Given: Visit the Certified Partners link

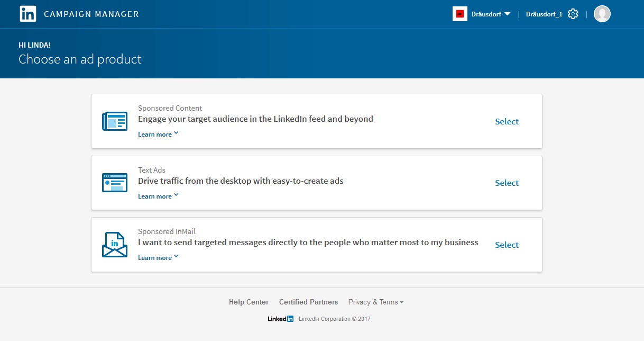Looking at the screenshot, I should tap(308, 302).
